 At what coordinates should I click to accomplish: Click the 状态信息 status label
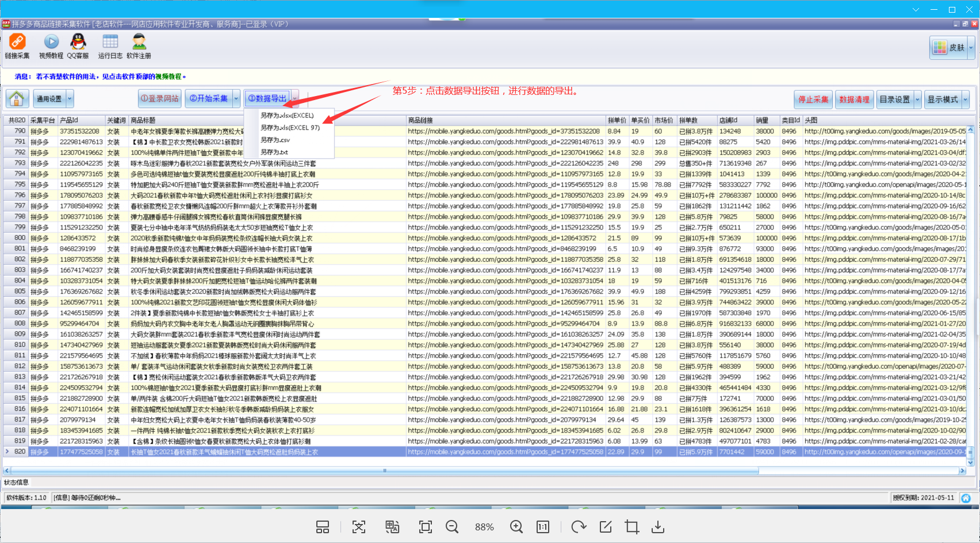[16, 482]
